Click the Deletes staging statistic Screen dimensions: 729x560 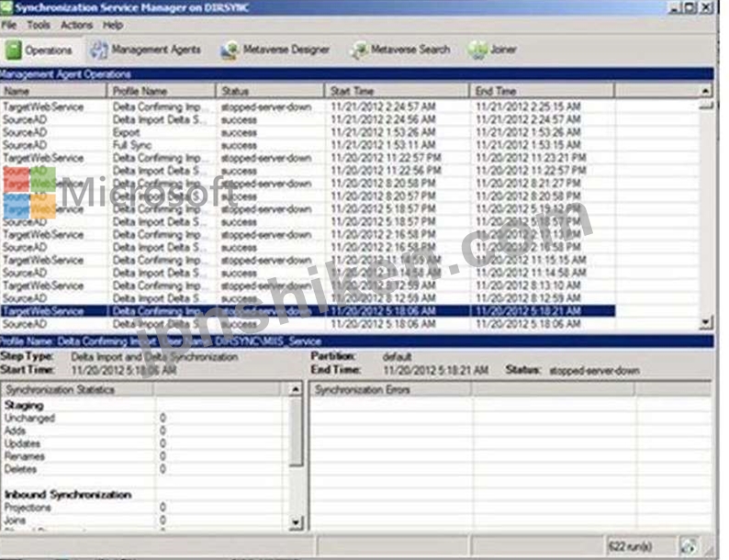pos(20,469)
